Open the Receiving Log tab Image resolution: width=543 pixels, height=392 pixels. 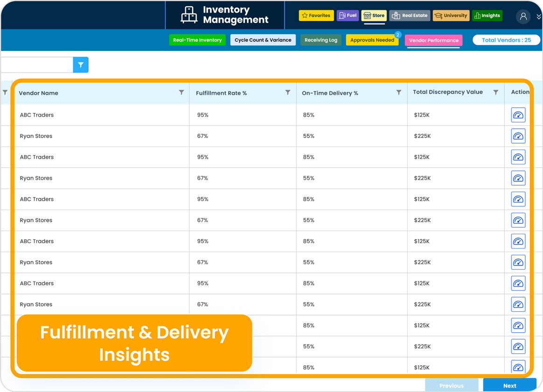(321, 40)
